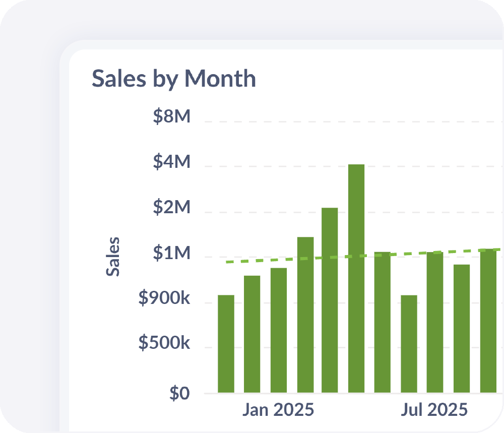Click the $8M y-axis tick label

(x=172, y=117)
